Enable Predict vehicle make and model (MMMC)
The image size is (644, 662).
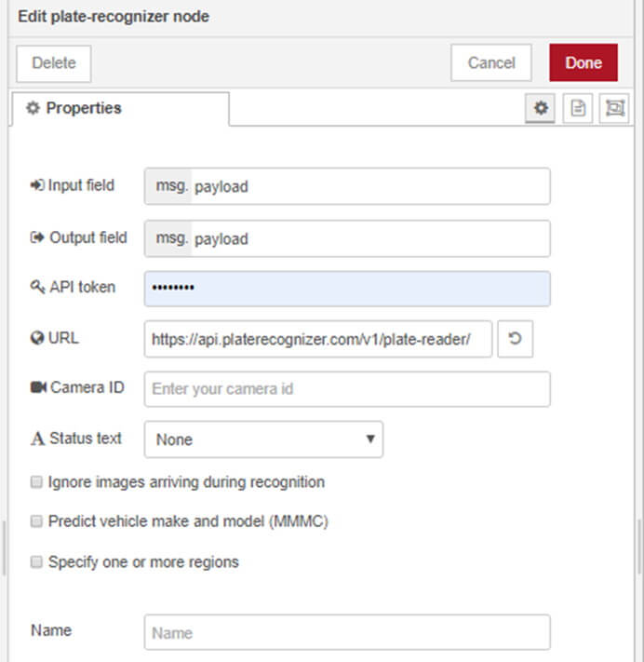click(x=36, y=521)
